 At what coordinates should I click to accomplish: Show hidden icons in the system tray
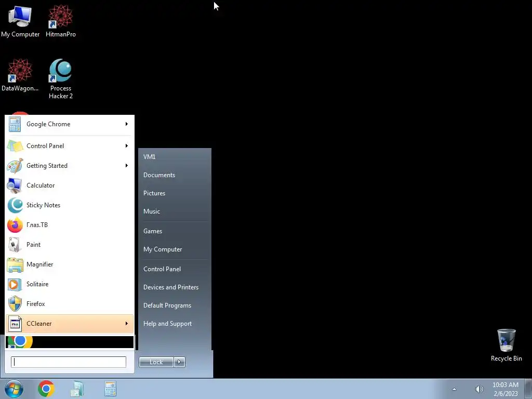click(454, 389)
